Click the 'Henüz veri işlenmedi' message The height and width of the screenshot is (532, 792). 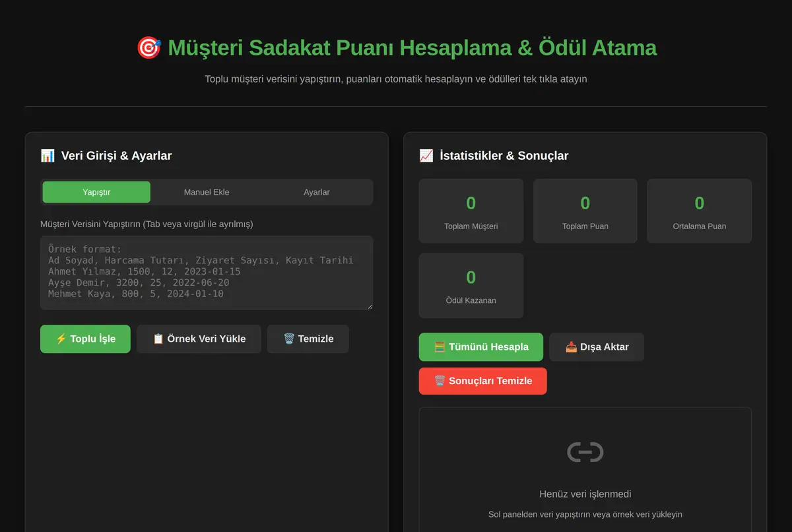pyautogui.click(x=585, y=494)
